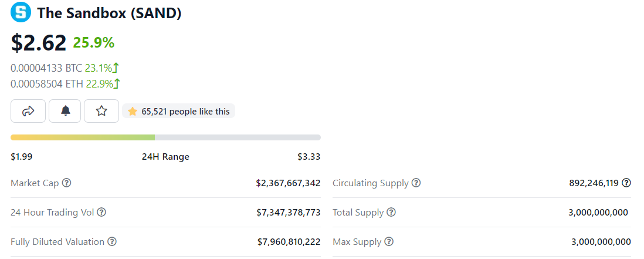Click The Sandbox (SAND) title text
The image size is (644, 259).
coord(110,13)
